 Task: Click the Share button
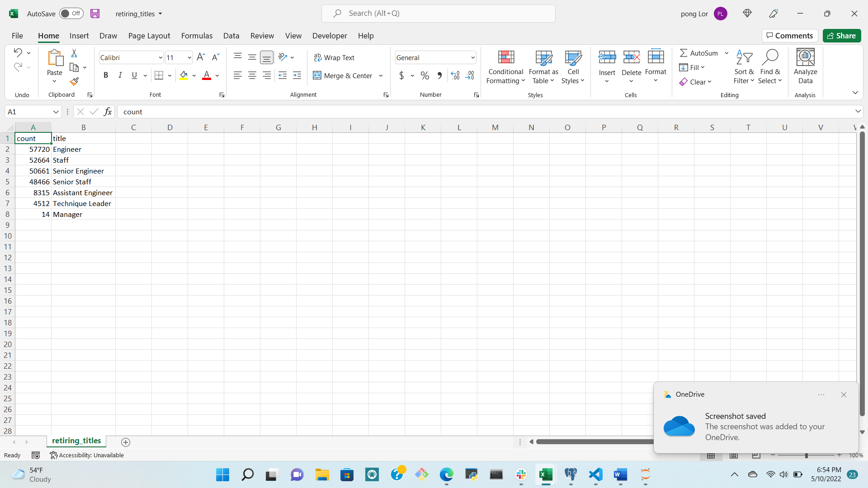[841, 36]
